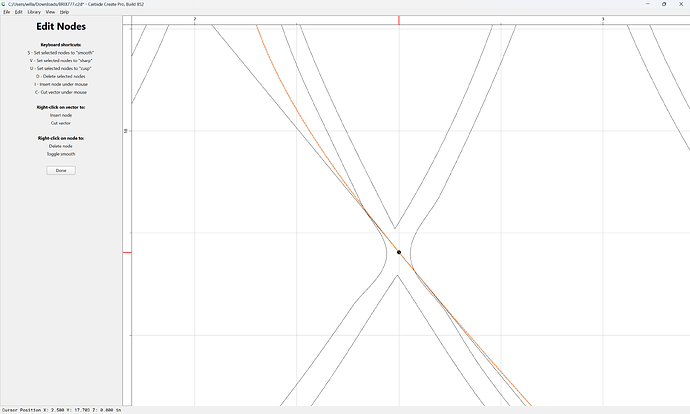Open the File menu

tap(7, 12)
